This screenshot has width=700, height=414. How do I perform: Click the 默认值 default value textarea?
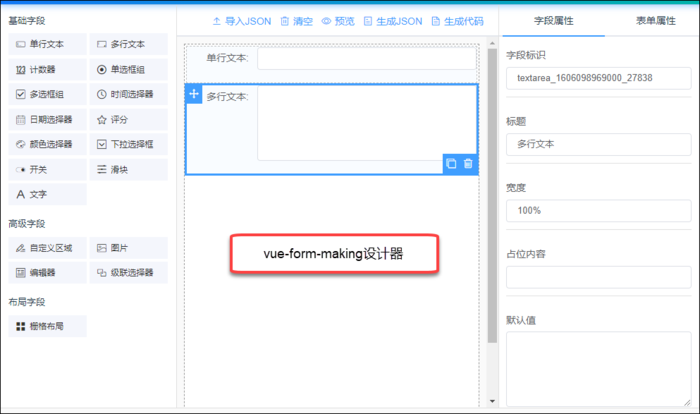pyautogui.click(x=599, y=369)
